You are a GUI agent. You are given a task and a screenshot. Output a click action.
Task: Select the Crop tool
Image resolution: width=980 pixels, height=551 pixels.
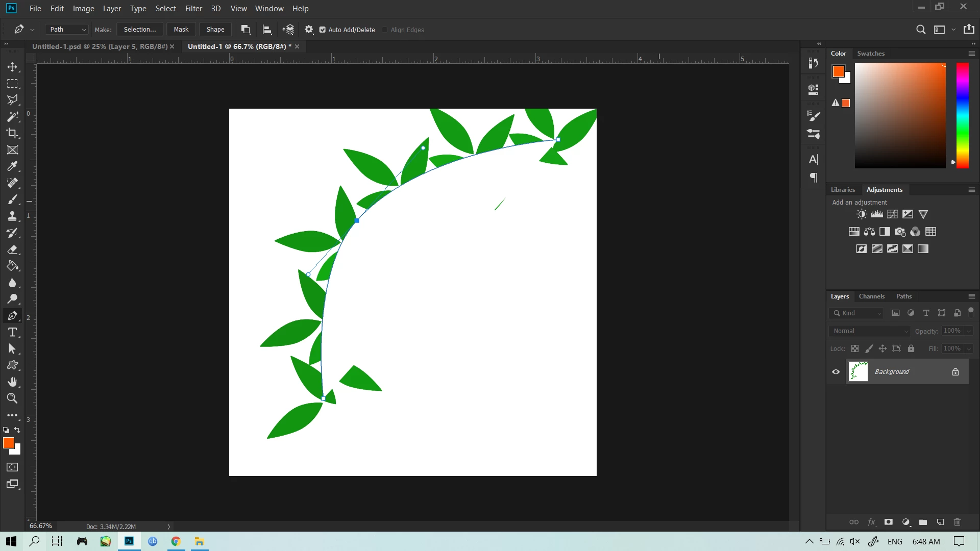pos(12,133)
